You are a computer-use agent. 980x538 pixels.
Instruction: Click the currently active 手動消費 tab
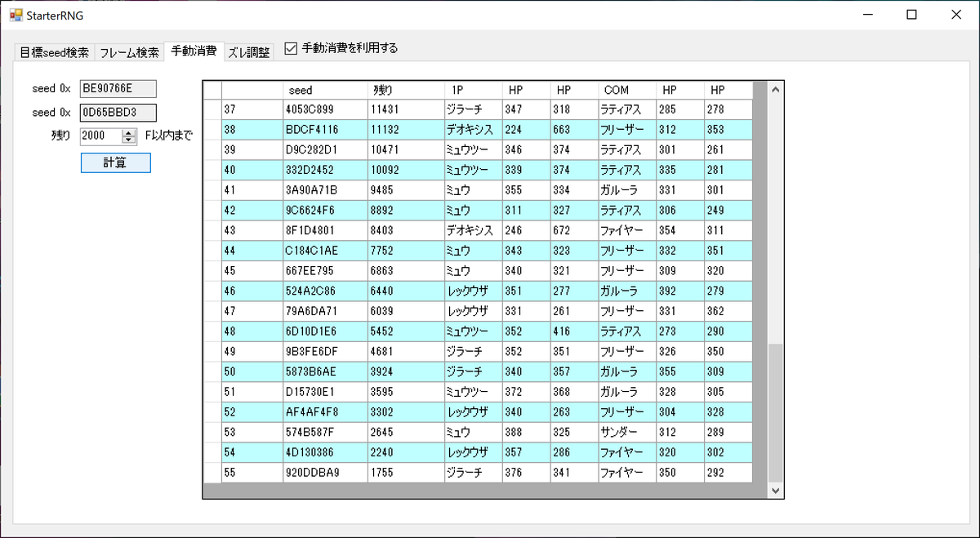click(194, 51)
